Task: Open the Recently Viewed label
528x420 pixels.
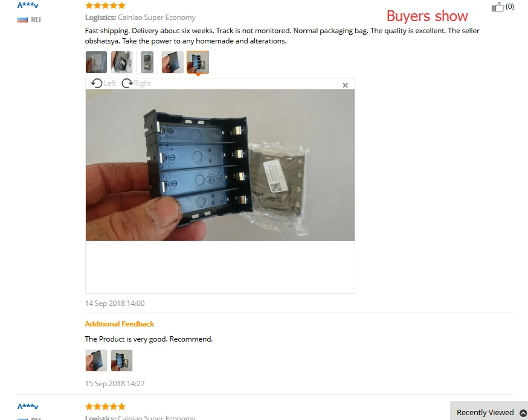Action: pos(485,413)
